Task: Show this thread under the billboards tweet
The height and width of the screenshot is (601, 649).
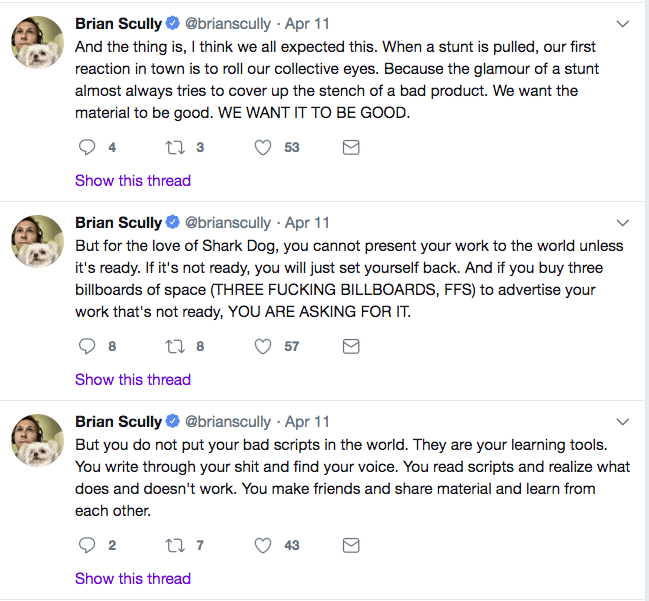Action: (x=133, y=380)
